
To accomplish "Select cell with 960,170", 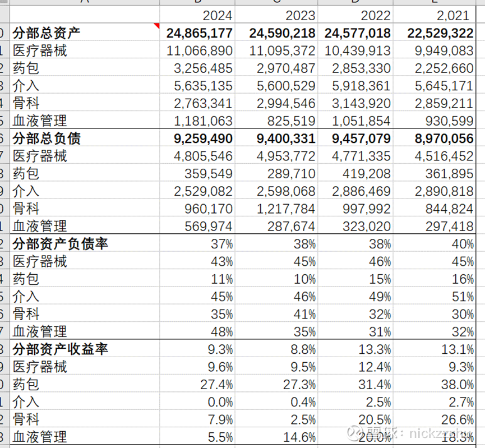I will coord(197,208).
